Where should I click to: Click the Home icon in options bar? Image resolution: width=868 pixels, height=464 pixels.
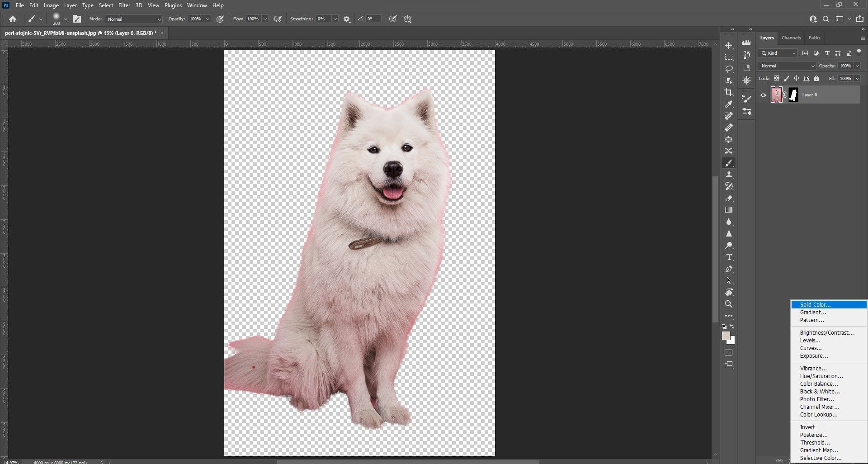pos(13,19)
